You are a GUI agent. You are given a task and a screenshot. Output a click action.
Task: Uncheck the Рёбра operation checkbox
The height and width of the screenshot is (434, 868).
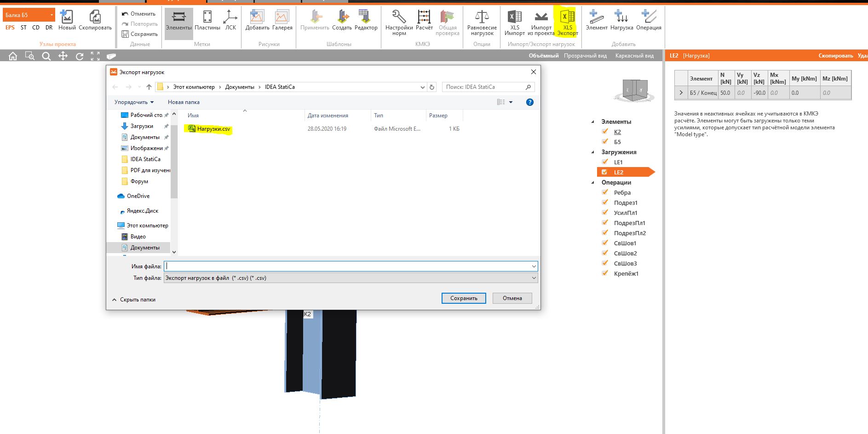(605, 192)
